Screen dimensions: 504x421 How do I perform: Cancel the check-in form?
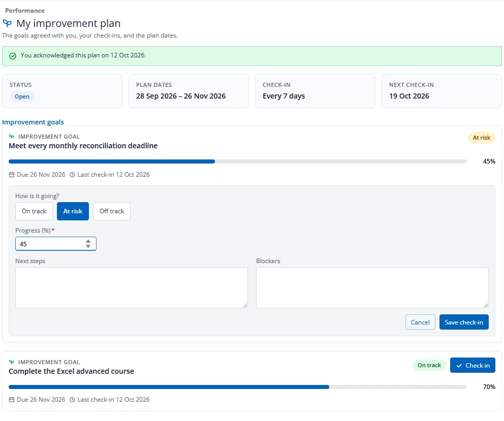pyautogui.click(x=420, y=322)
